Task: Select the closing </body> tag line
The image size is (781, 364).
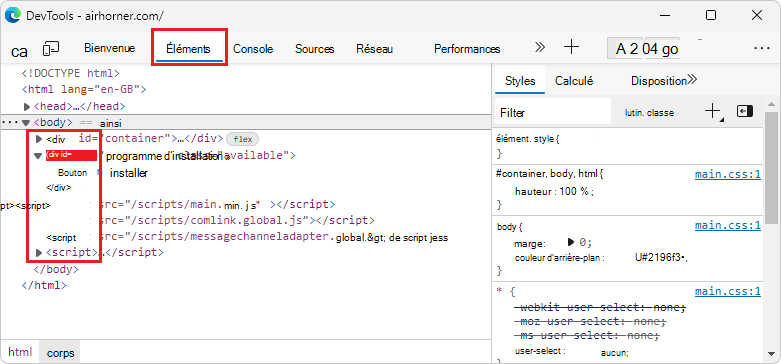Action: tap(56, 269)
